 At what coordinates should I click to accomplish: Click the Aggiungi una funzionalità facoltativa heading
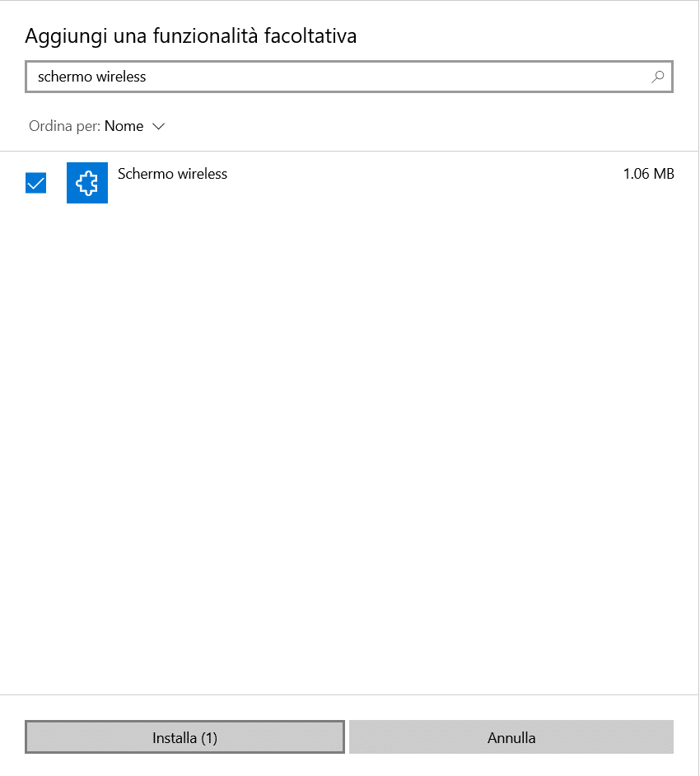190,35
